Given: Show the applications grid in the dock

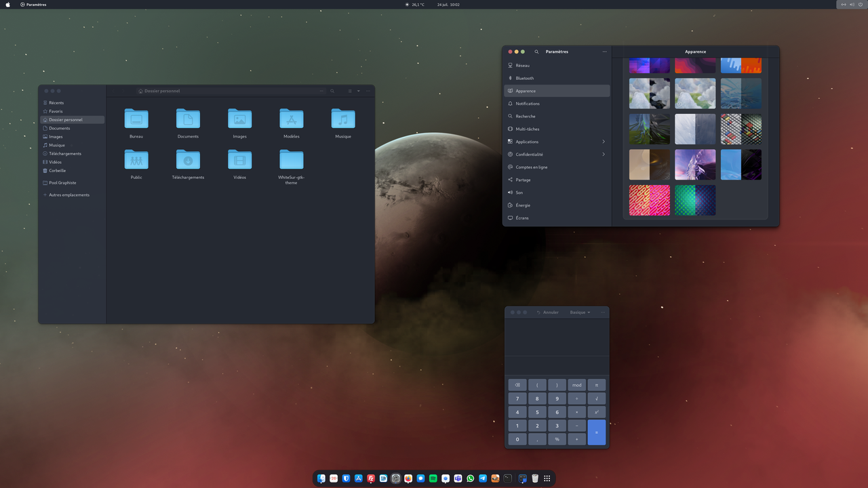Looking at the screenshot, I should pyautogui.click(x=547, y=479).
